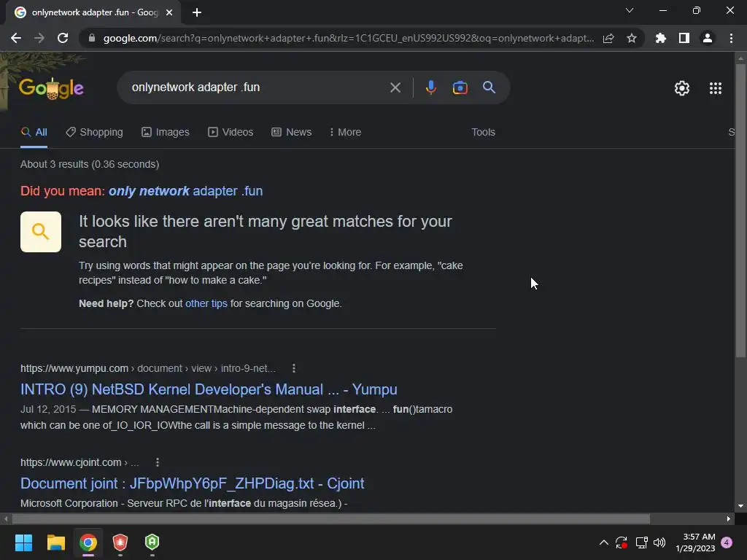Toggle Chrome side panel
747x560 pixels.
pyautogui.click(x=684, y=38)
